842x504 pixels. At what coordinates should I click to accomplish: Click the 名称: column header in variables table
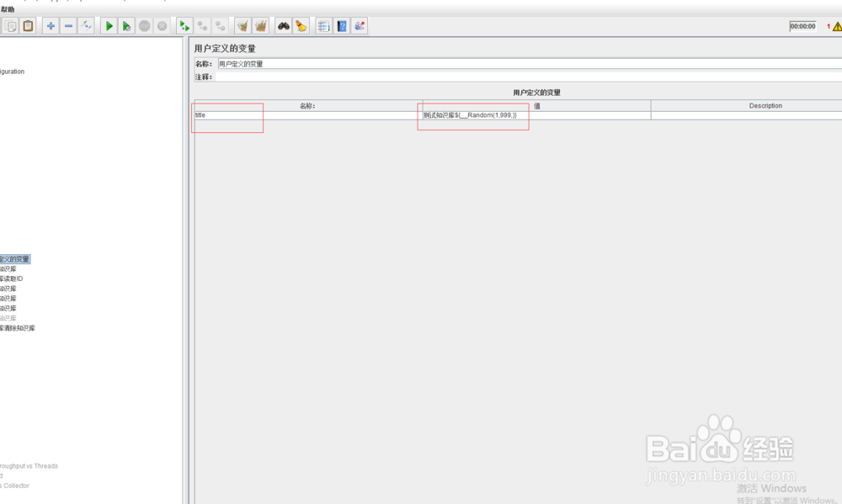coord(308,106)
